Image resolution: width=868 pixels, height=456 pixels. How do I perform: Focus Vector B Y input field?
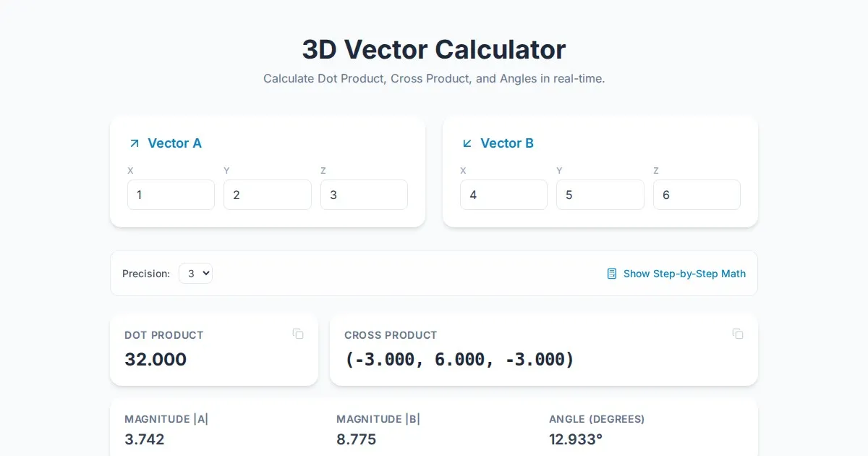[600, 195]
